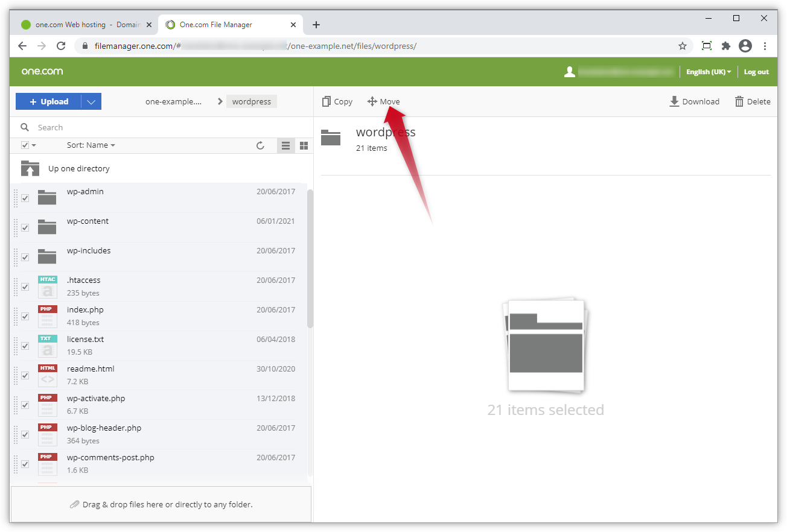Uncheck the wp-admin folder
Image resolution: width=787 pixels, height=532 pixels.
25,198
